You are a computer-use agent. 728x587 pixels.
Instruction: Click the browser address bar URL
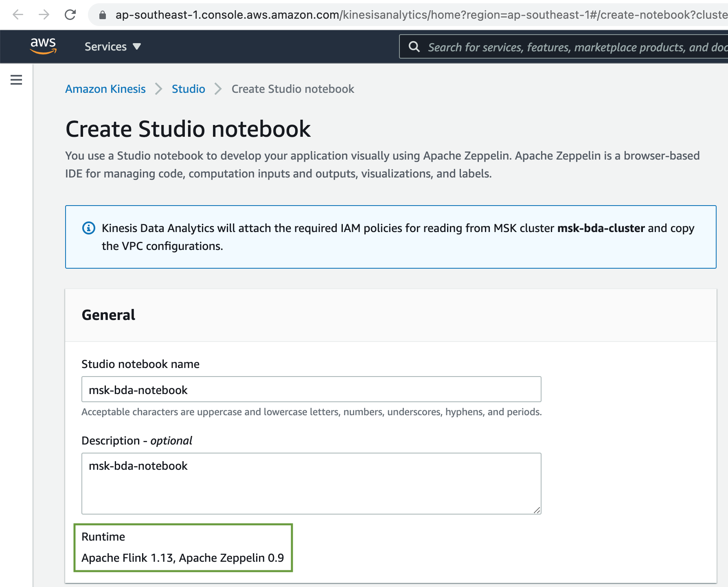(421, 15)
